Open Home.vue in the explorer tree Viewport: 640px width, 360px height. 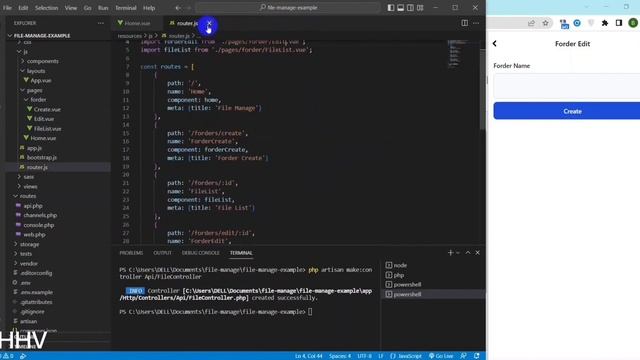pyautogui.click(x=43, y=138)
